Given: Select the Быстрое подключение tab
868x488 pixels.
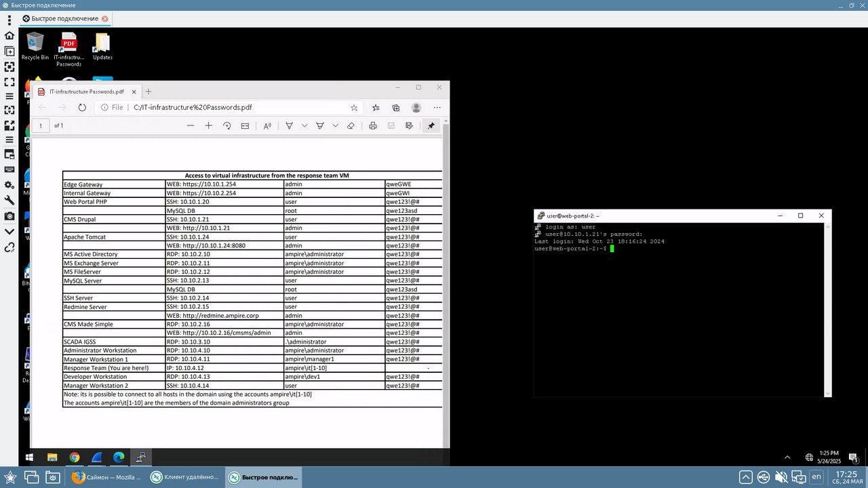Looking at the screenshot, I should click(x=65, y=18).
